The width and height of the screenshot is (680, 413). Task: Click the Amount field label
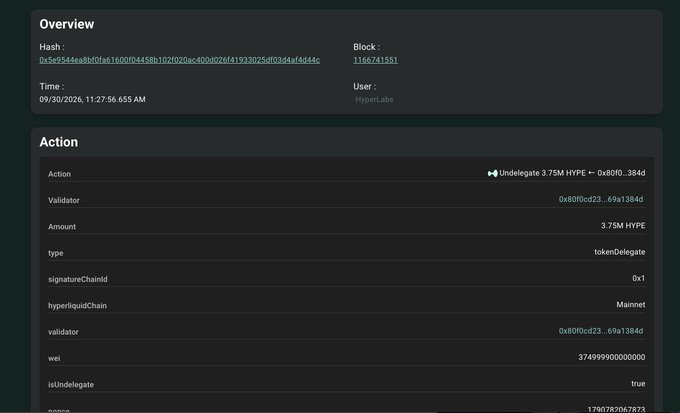point(62,227)
